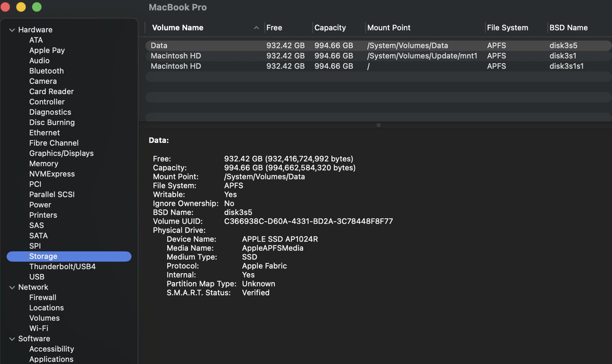
Task: Click the Volume UUID value text
Action: pyautogui.click(x=308, y=221)
